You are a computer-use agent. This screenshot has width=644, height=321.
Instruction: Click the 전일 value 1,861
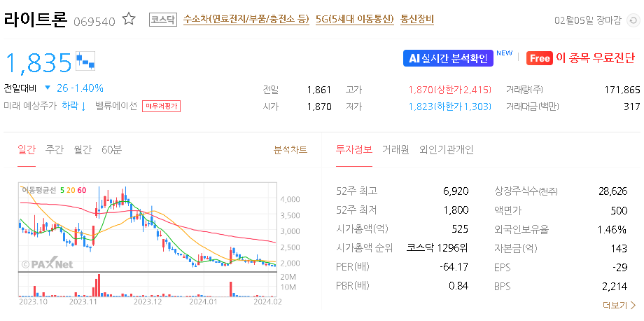(x=319, y=90)
